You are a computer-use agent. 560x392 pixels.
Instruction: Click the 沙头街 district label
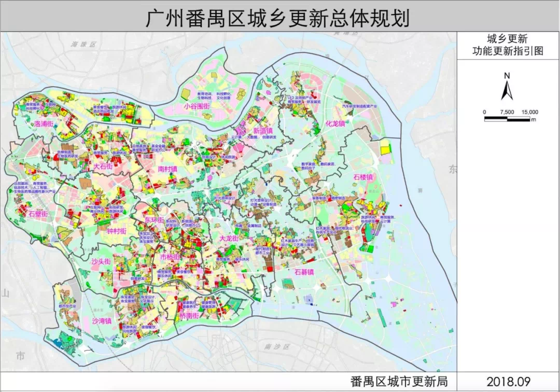101,261
